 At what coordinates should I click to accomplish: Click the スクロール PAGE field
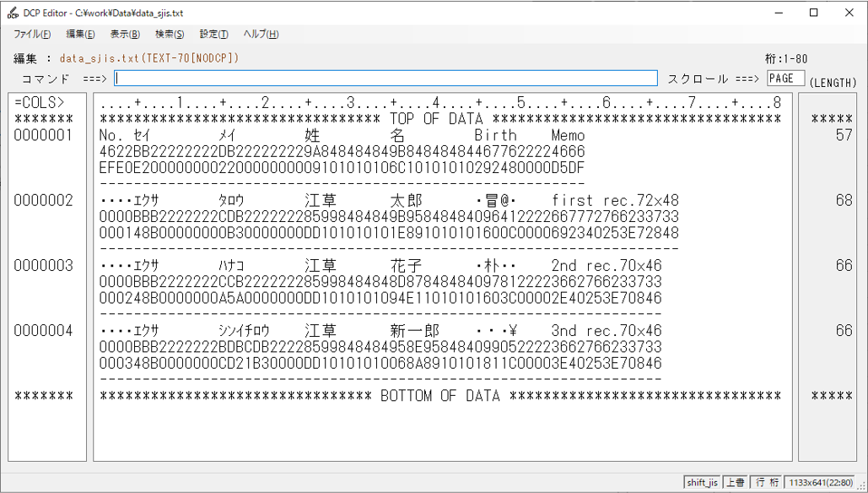785,79
